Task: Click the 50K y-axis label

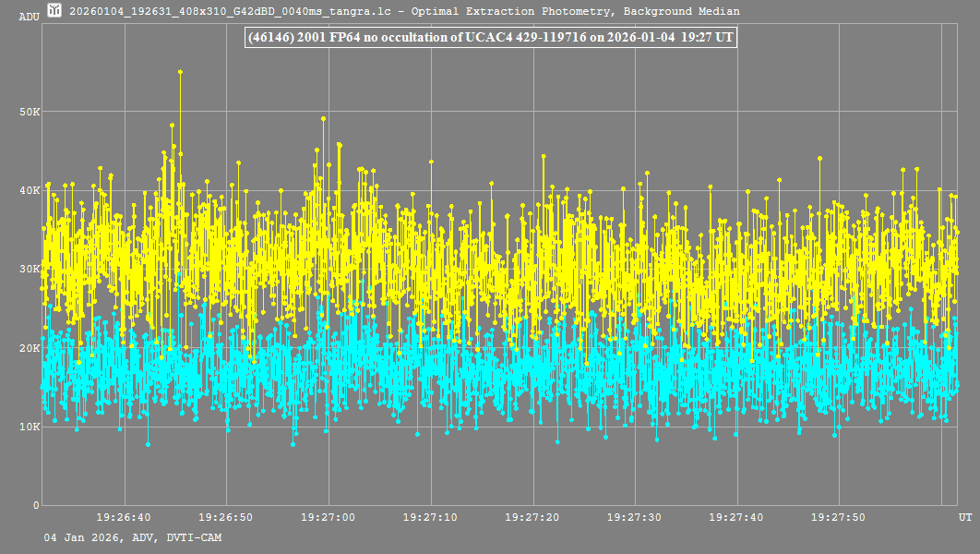Action: (30, 112)
